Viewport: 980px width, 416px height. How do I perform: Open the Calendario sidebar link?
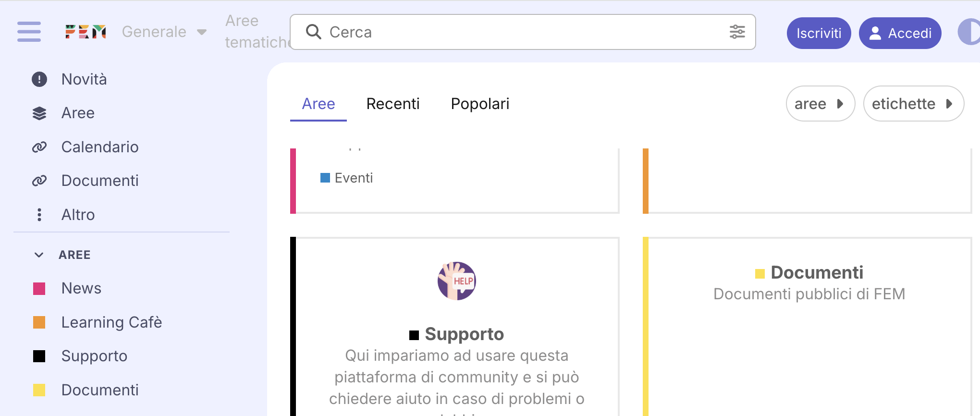pos(99,147)
